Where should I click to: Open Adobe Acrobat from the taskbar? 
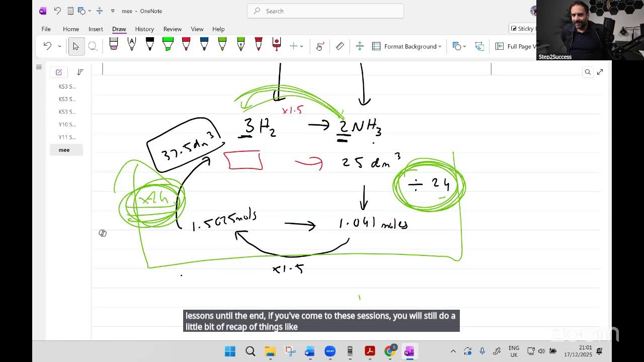[x=370, y=351]
